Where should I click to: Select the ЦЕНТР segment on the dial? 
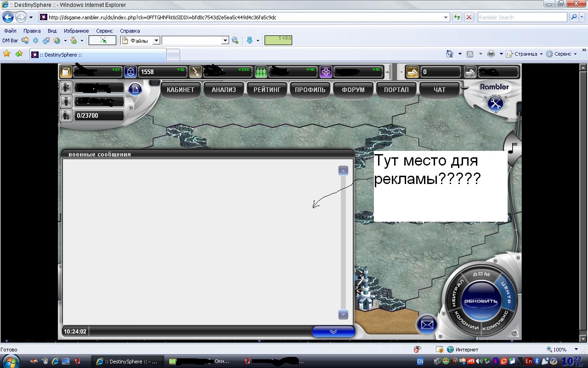(507, 293)
